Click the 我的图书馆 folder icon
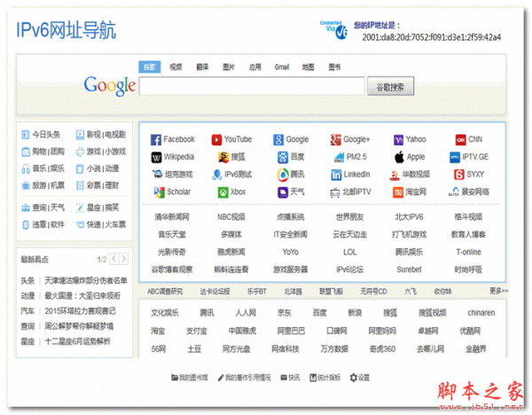The image size is (532, 415). click(x=175, y=378)
